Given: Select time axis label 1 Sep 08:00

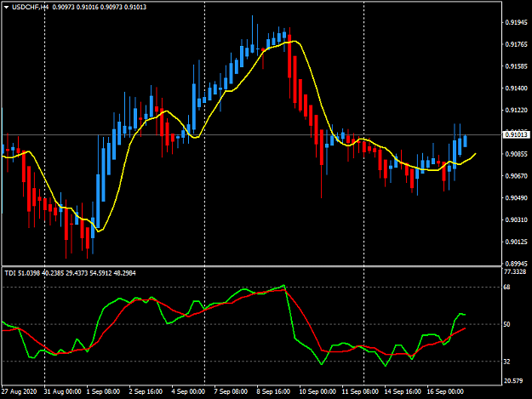Looking at the screenshot, I should coord(103,391).
